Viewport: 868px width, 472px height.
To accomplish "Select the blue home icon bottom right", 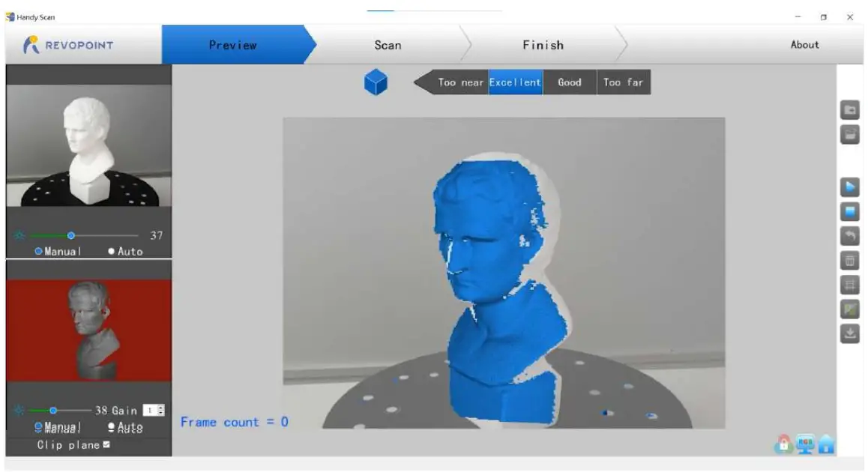I will pos(825,442).
